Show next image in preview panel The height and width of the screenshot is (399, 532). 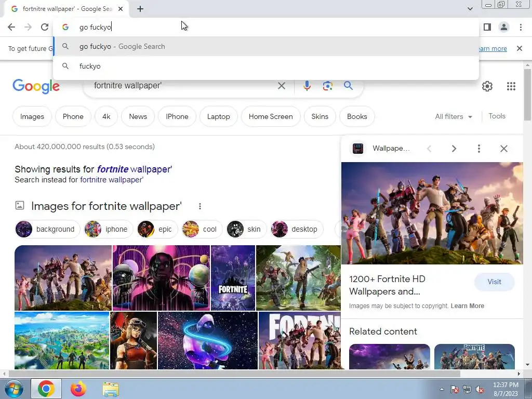tap(454, 148)
